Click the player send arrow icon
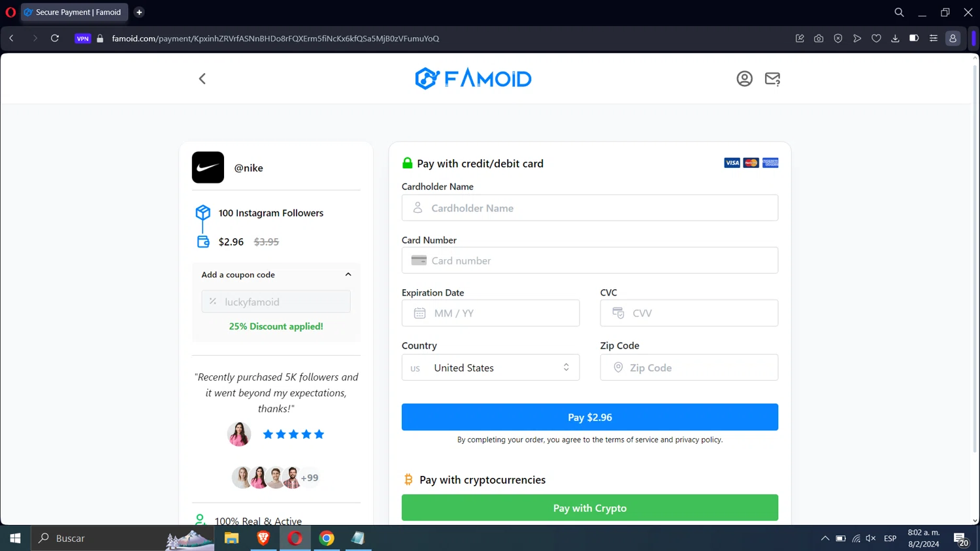 coord(857,39)
